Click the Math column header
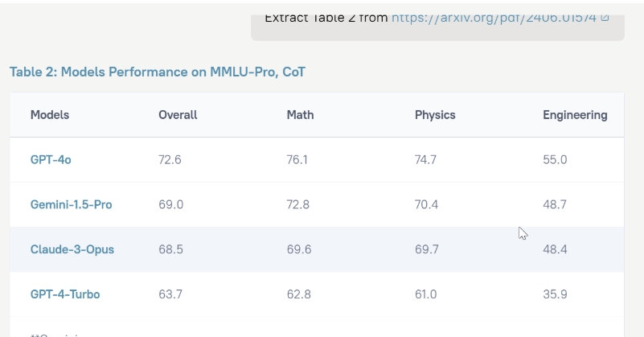The width and height of the screenshot is (644, 337). coord(300,115)
